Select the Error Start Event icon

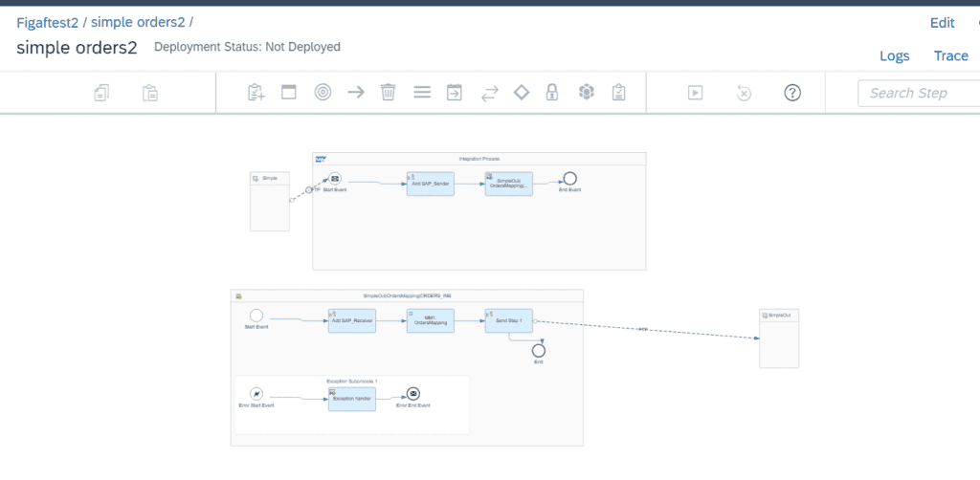coord(256,394)
